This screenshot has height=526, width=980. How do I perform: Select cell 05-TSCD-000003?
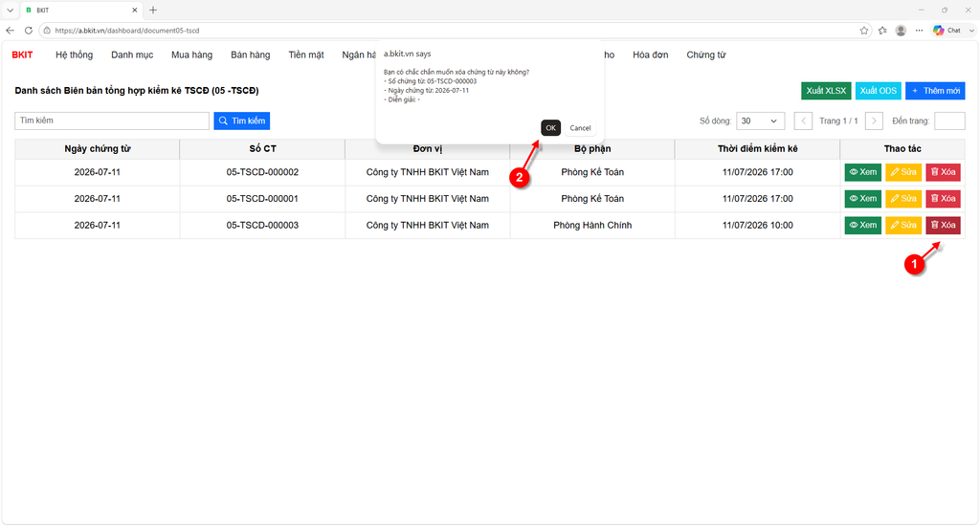[x=262, y=225]
